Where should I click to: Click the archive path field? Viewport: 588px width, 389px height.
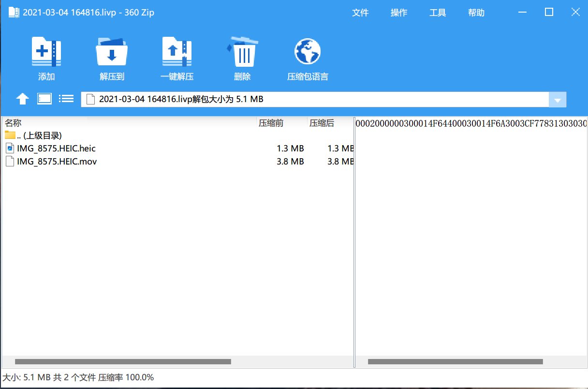pos(315,100)
